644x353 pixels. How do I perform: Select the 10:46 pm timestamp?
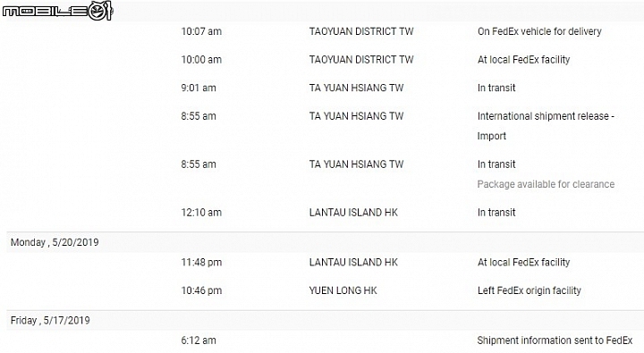point(201,291)
